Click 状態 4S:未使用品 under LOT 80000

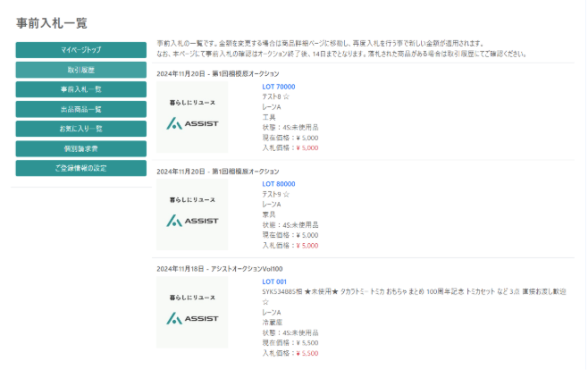tap(290, 225)
